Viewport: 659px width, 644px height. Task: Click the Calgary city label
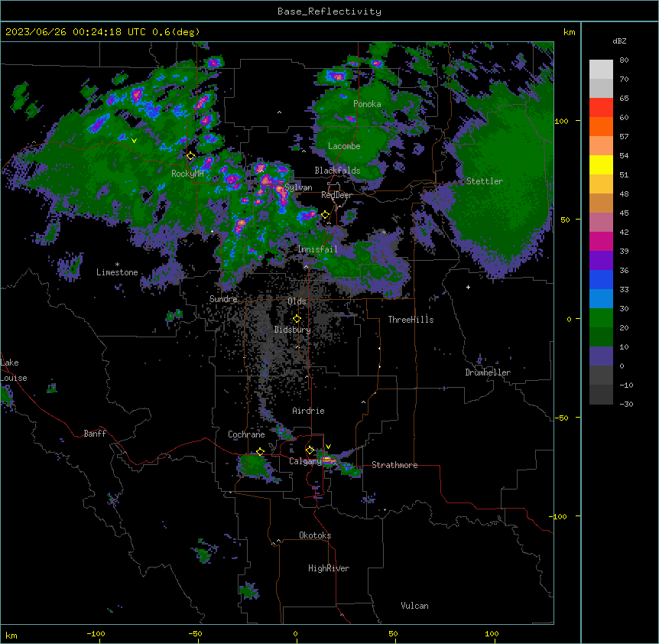305,461
